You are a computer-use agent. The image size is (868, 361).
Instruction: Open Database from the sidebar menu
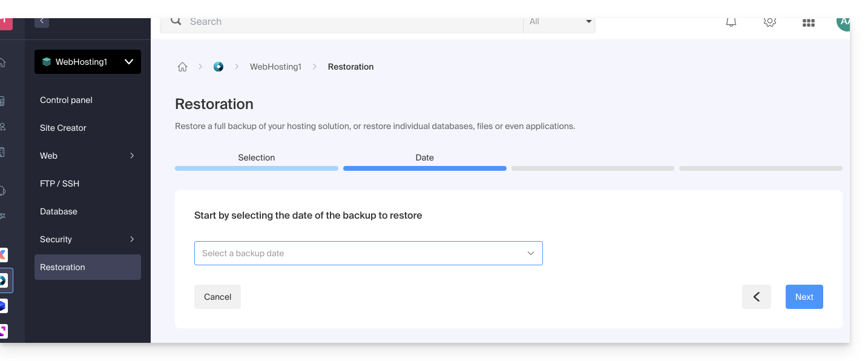coord(59,211)
